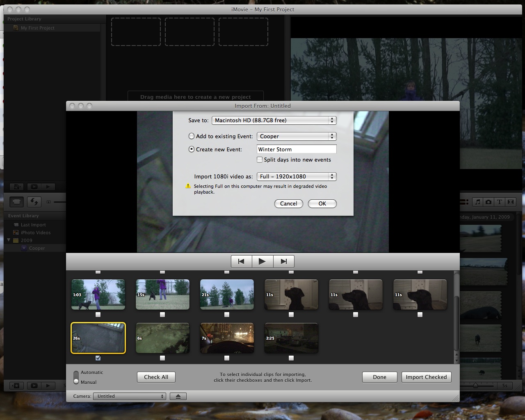Enable Split days into new events checkbox
This screenshot has width=525, height=420.
pyautogui.click(x=260, y=160)
